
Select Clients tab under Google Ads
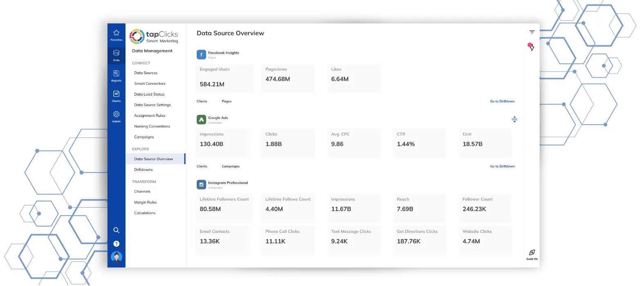click(x=202, y=166)
